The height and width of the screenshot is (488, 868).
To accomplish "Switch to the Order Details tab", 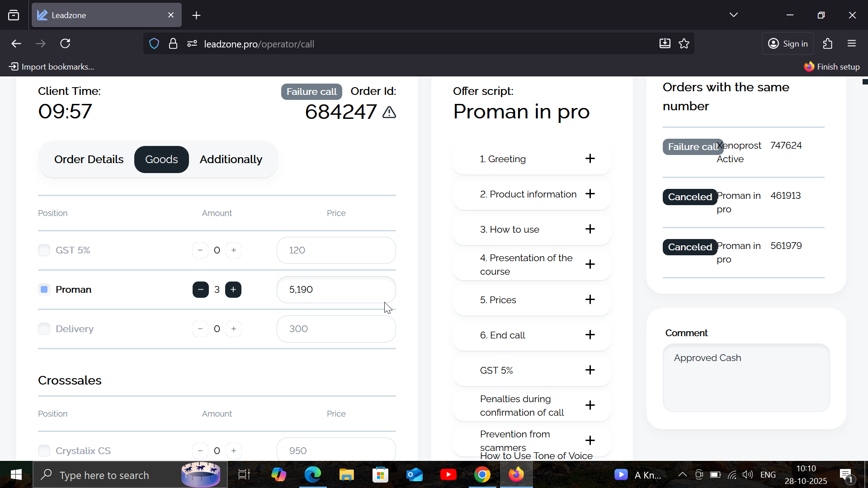I will pyautogui.click(x=89, y=160).
